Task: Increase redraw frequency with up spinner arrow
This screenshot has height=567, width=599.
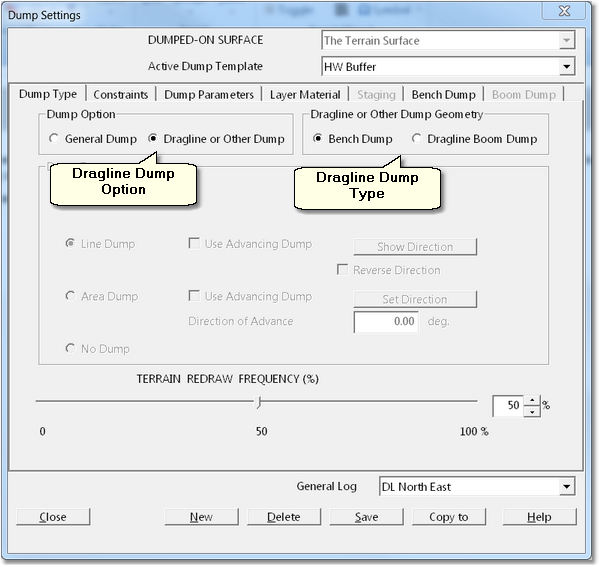Action: click(x=532, y=400)
